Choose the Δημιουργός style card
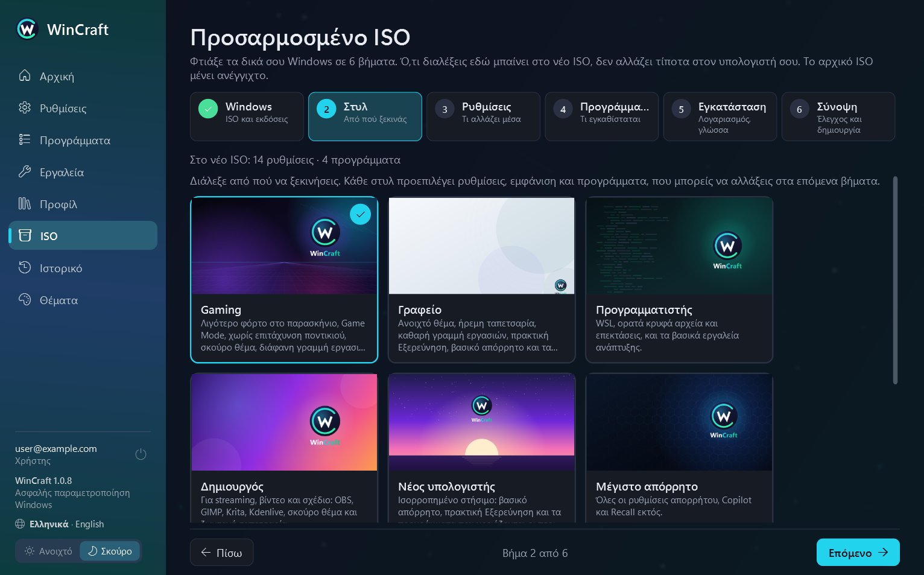Screen dimensions: 924x575 284,448
